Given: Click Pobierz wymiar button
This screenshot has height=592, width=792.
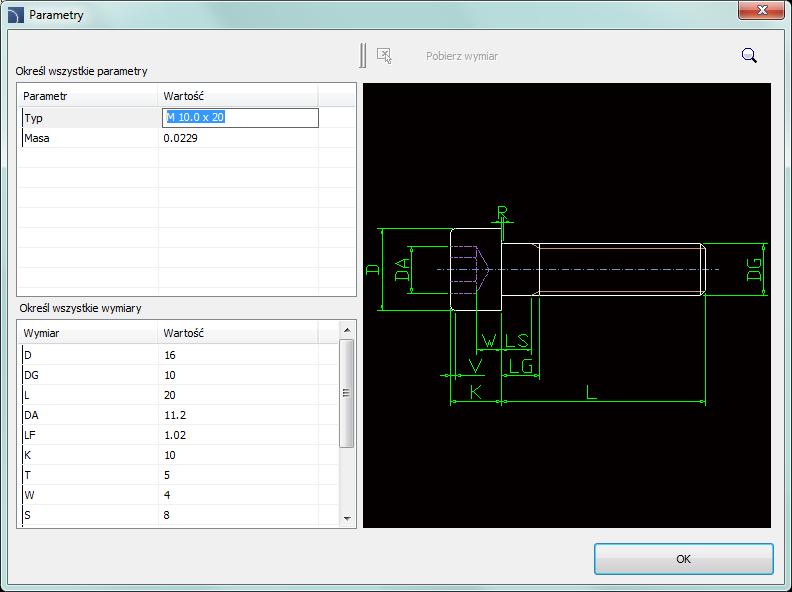Looking at the screenshot, I should [x=462, y=56].
